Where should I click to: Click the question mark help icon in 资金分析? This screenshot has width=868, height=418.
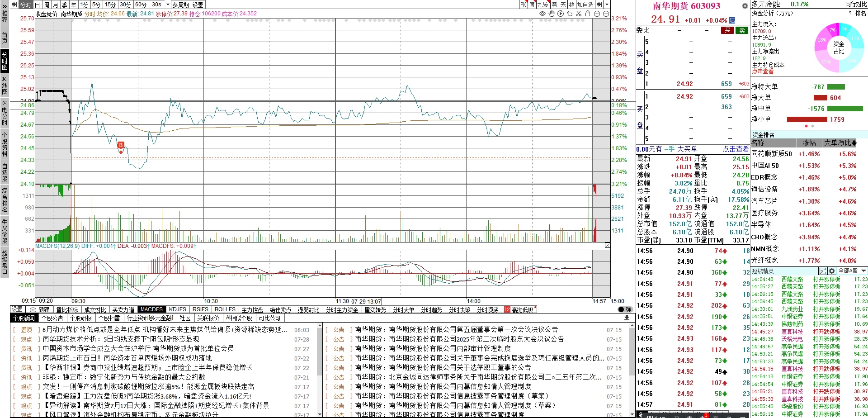850,14
